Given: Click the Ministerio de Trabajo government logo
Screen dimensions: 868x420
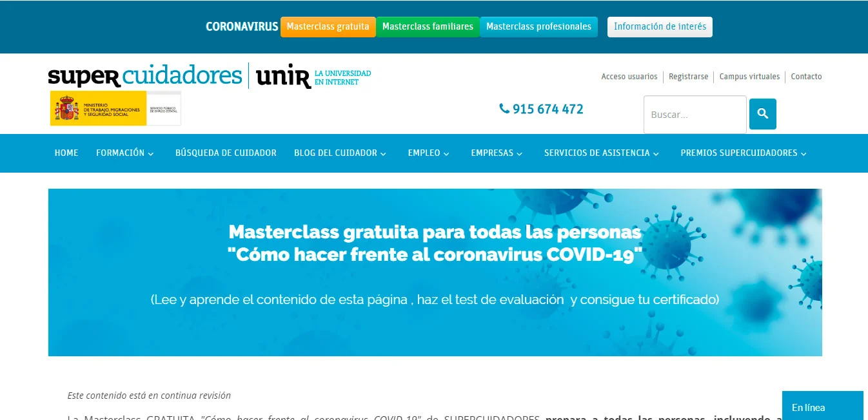Looking at the screenshot, I should (115, 108).
